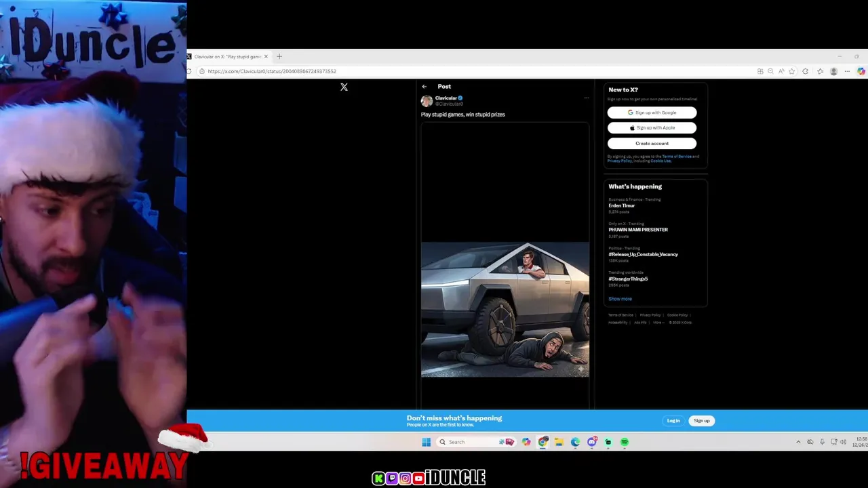
Task: Open the footer Ads info link
Action: coord(640,323)
